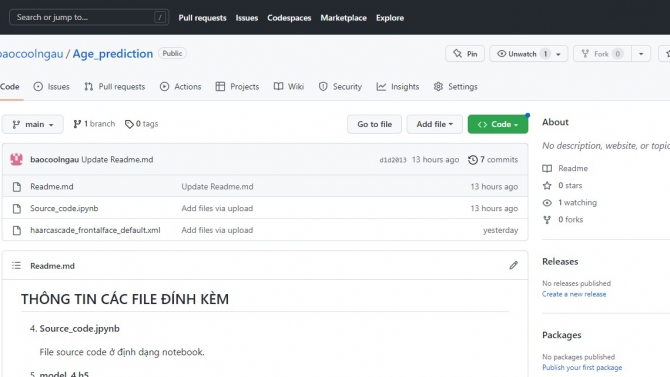Open Codespaces in top navigation
The image size is (670, 377).
(289, 18)
